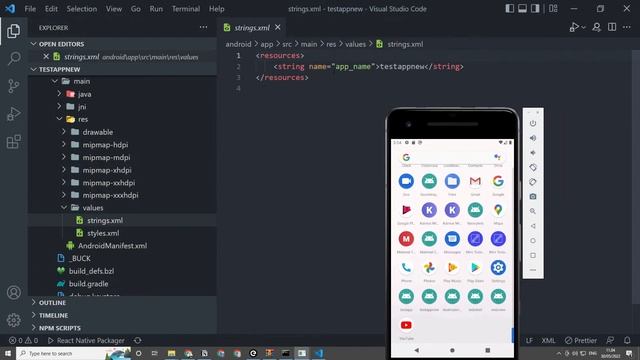Collapse the main folder
This screenshot has height=360, width=640.
55,81
